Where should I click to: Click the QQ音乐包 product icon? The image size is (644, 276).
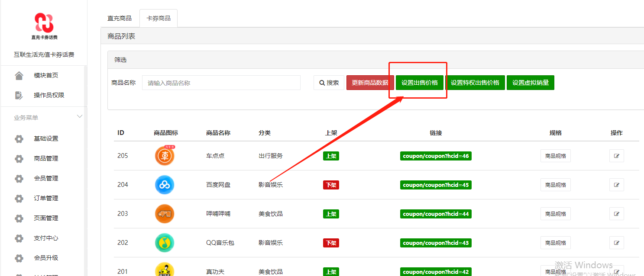165,243
